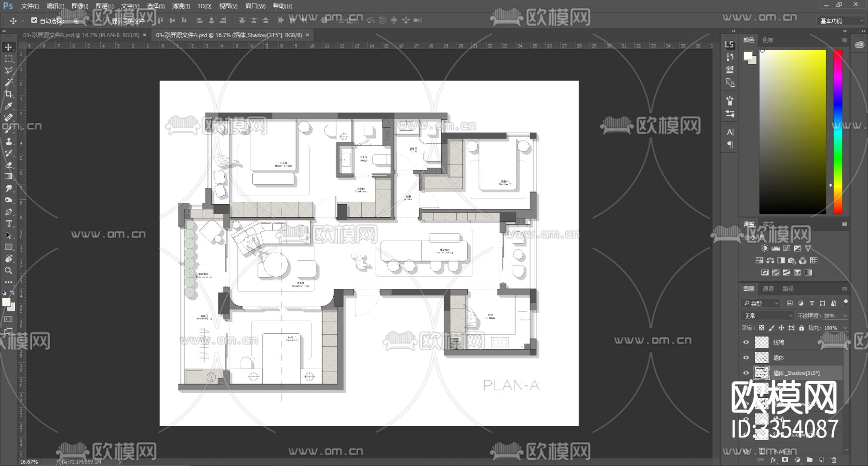Select the Rectangle shape tool
This screenshot has width=868, height=466.
pyautogui.click(x=9, y=247)
